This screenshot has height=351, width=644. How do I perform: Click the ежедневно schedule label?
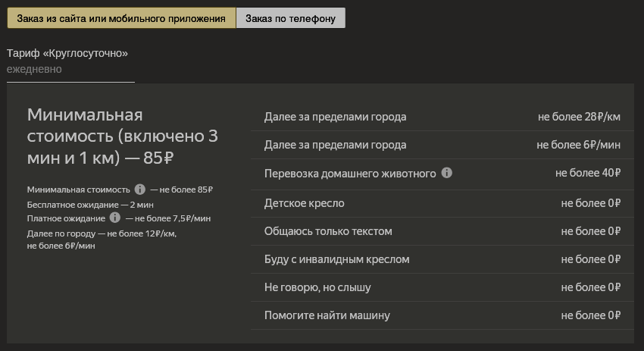click(x=34, y=69)
